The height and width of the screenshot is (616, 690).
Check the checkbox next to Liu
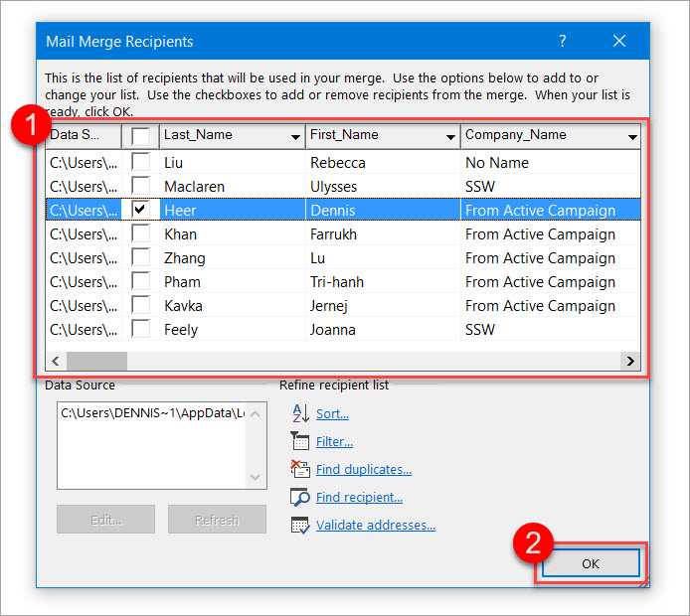[x=142, y=162]
